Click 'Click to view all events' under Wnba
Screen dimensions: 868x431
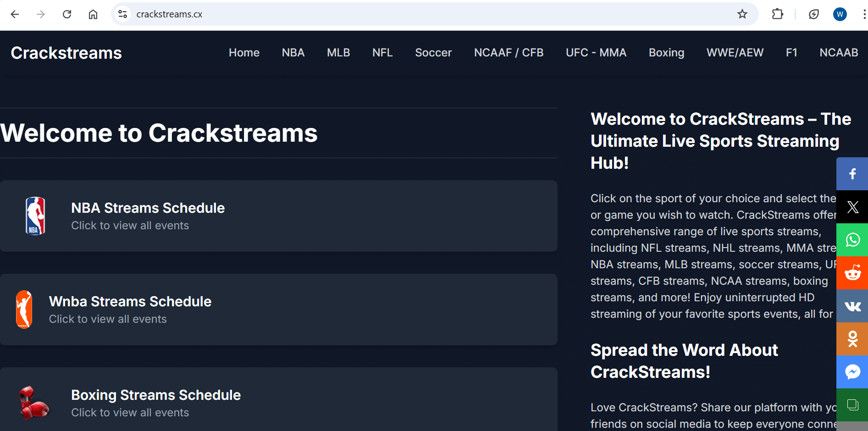(x=108, y=319)
